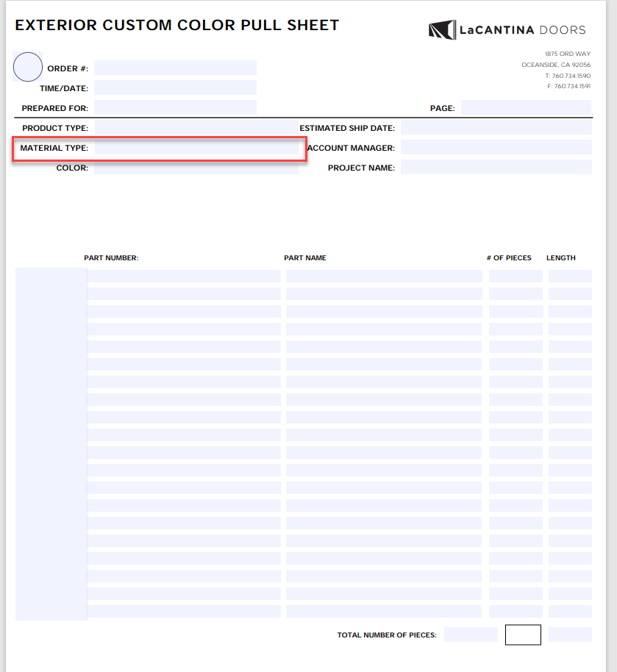
Task: Click the "PART NUMBER:" column header
Action: point(111,258)
